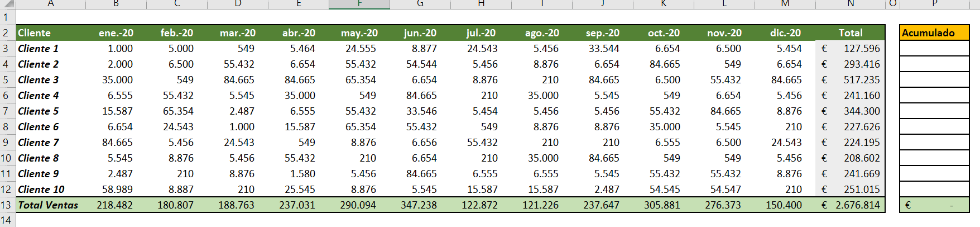Select July total ventas 122.872

[x=481, y=205]
